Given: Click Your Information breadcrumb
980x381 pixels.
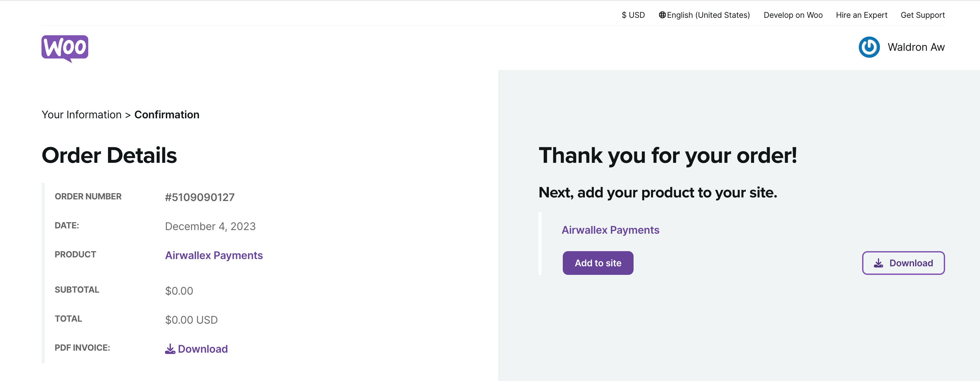Looking at the screenshot, I should (x=81, y=115).
